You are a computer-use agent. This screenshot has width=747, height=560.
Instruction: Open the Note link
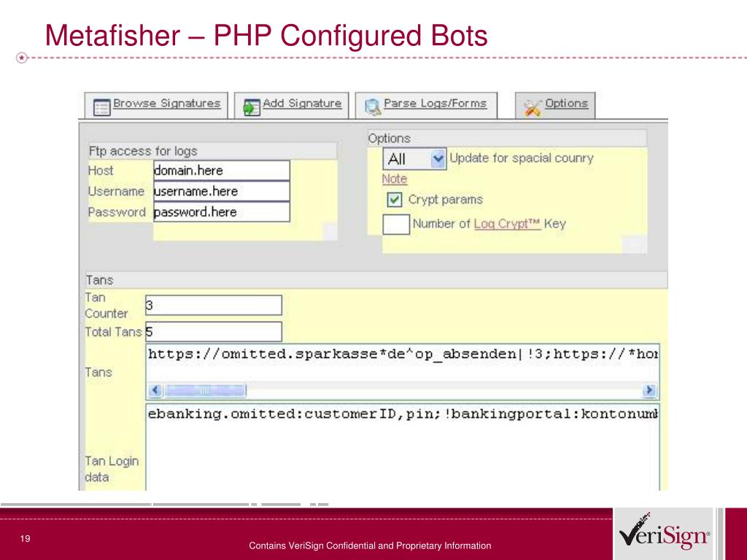pyautogui.click(x=395, y=179)
